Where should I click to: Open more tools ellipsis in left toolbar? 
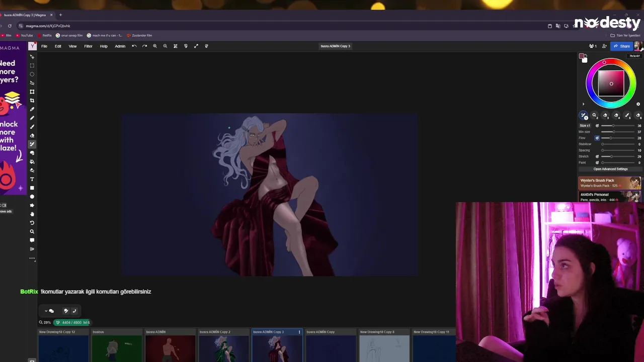(32, 258)
